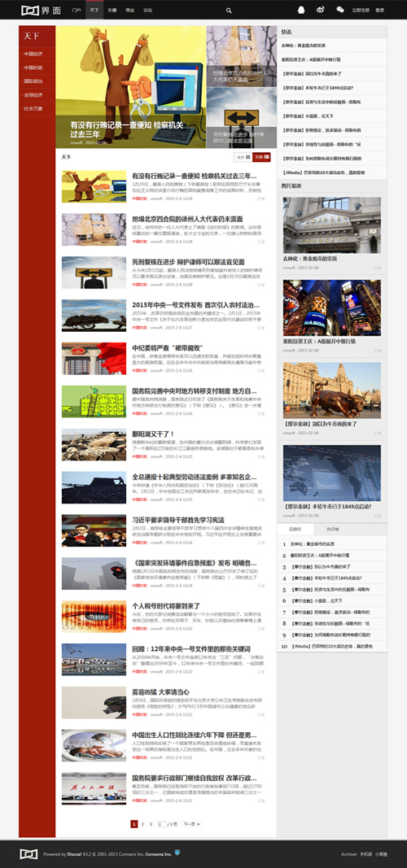This screenshot has width=407, height=868.
Task: Go to page 2 in pagination
Action: tap(142, 824)
